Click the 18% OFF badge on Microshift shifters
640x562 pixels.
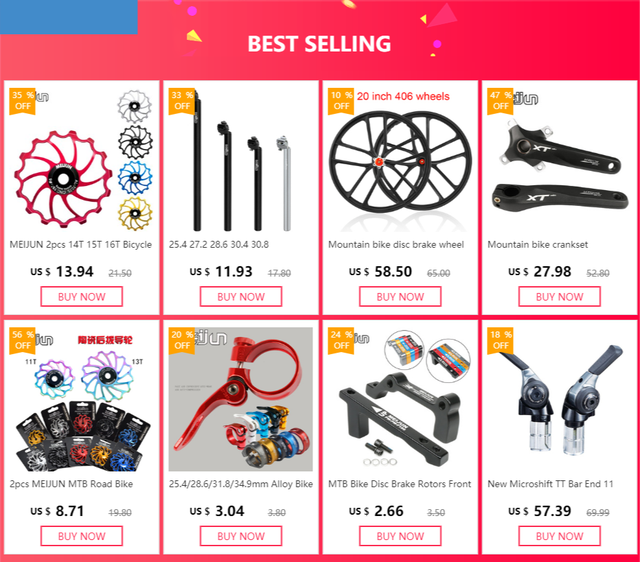point(500,341)
